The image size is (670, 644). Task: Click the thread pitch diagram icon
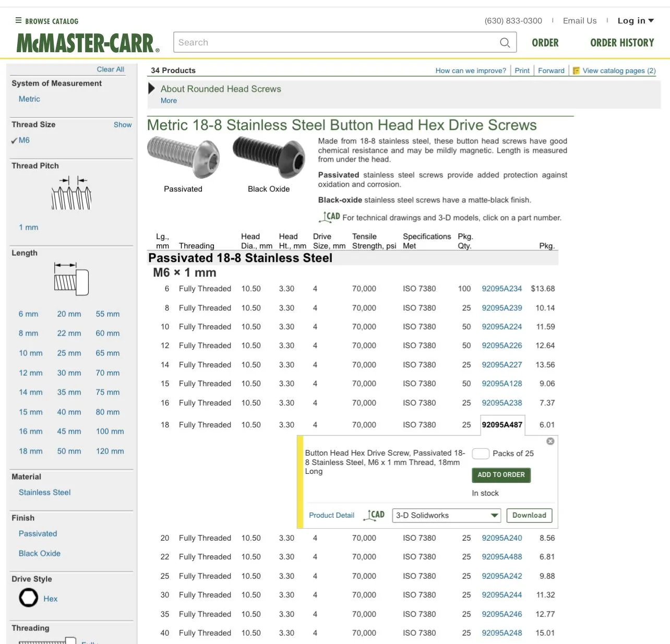[x=71, y=194]
